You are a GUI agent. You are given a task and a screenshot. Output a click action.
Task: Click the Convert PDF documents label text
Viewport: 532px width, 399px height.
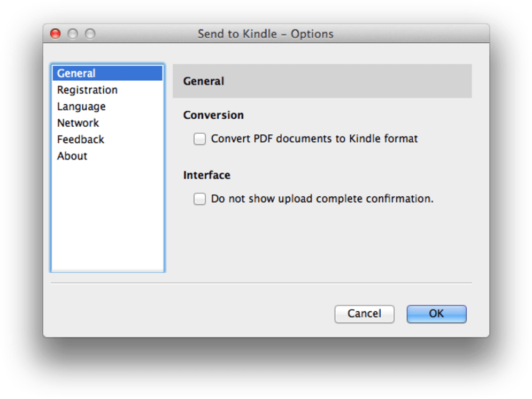pyautogui.click(x=314, y=139)
